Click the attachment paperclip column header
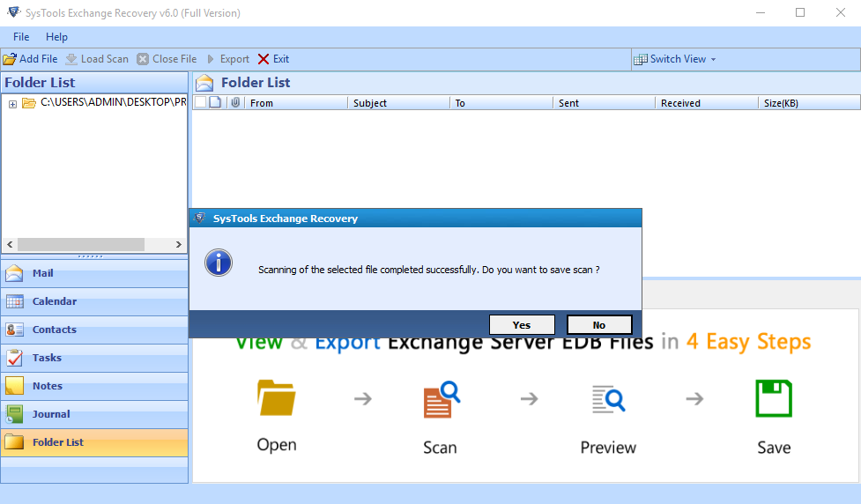The height and width of the screenshot is (504, 861). point(235,102)
